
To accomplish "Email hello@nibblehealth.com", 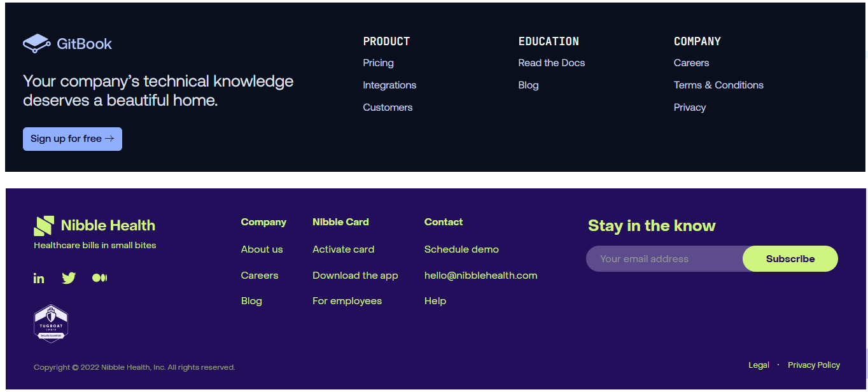I will click(480, 275).
